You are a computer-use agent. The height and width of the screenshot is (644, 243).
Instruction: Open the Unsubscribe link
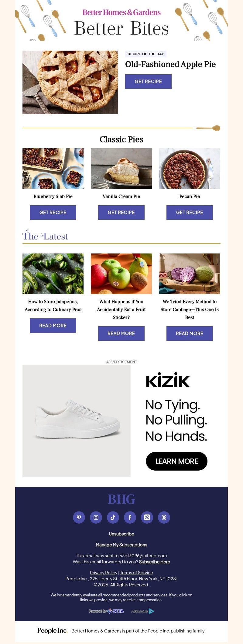tap(121, 534)
